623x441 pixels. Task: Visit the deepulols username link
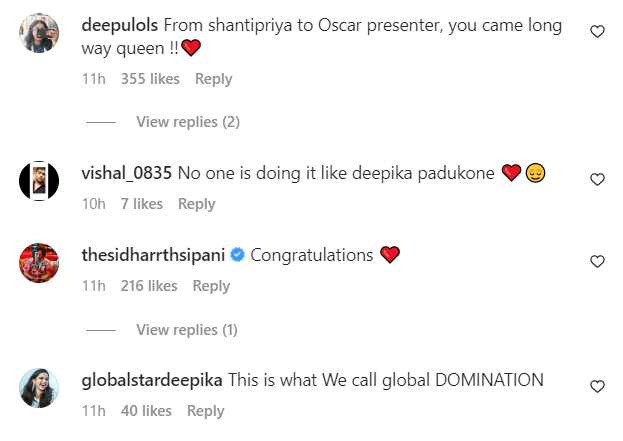coord(120,25)
